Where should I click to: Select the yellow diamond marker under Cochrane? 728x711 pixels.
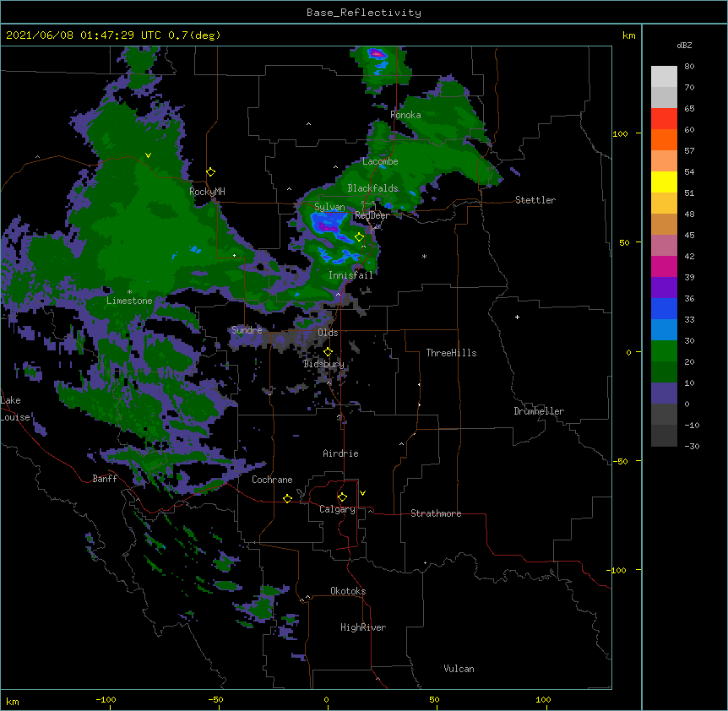click(287, 498)
